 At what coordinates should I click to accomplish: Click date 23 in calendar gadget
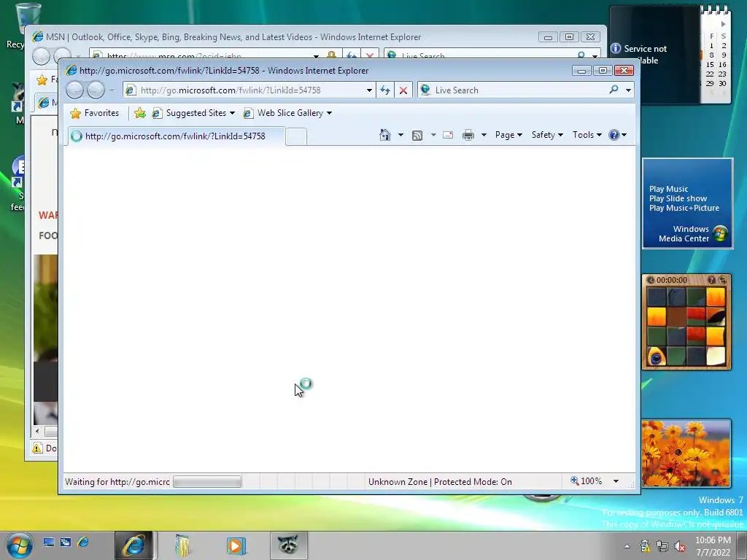point(722,74)
